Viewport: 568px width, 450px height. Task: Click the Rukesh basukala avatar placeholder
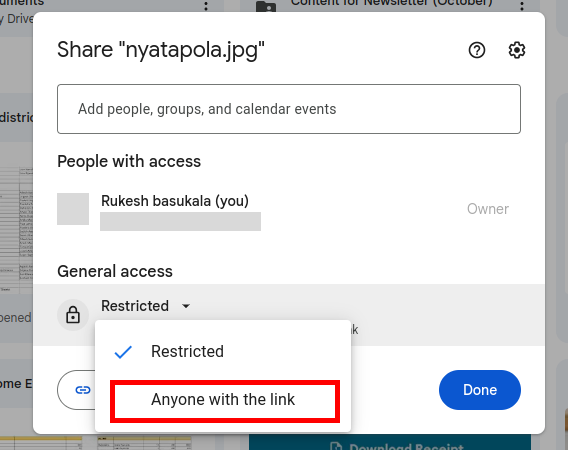tap(73, 209)
